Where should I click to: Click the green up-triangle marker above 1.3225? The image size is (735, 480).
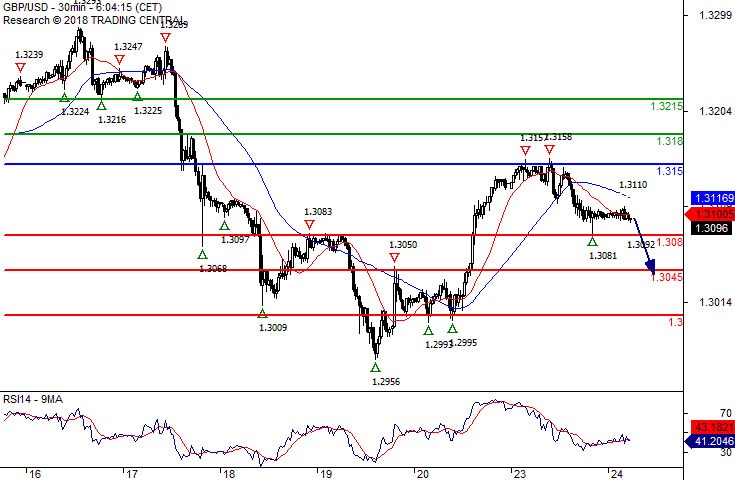point(137,96)
